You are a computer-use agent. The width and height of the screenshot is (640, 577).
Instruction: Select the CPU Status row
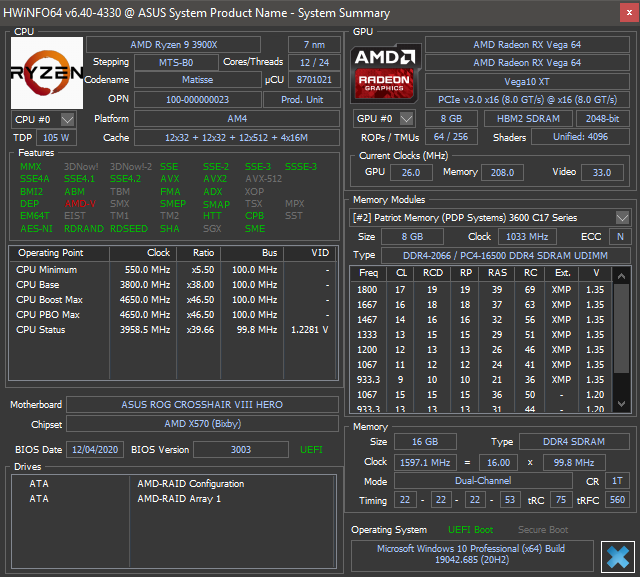tap(173, 330)
